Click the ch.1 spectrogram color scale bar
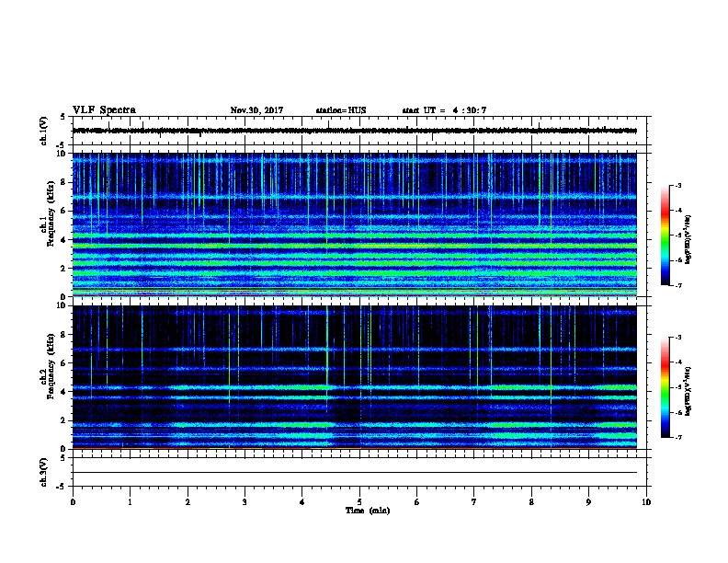This screenshot has width=728, height=563. click(665, 236)
